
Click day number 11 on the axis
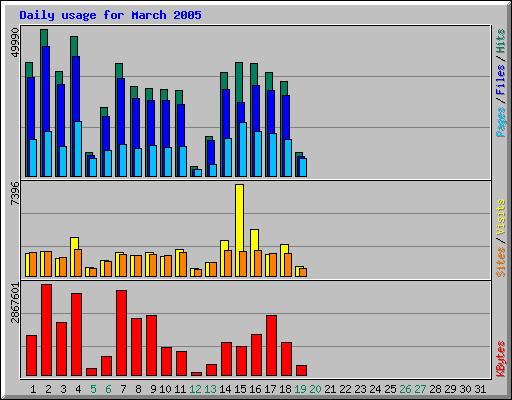[x=180, y=389]
